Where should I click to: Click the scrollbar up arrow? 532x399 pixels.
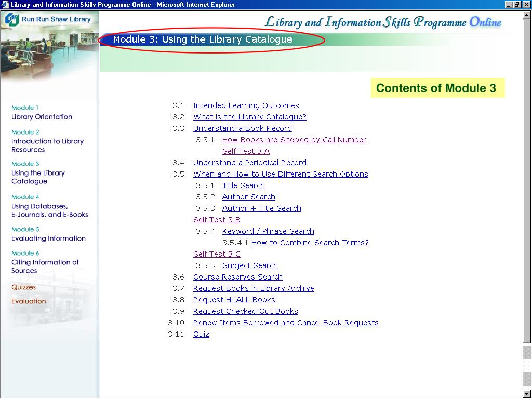[x=527, y=15]
